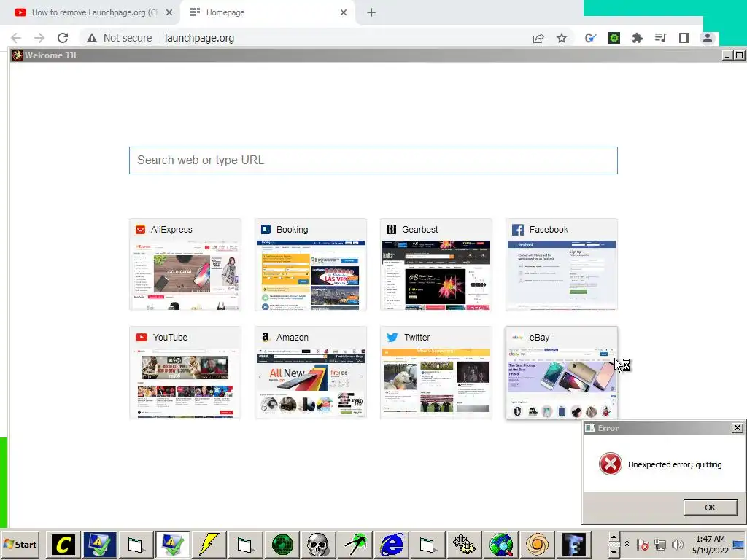Image resolution: width=747 pixels, height=560 pixels.
Task: Open the Booking tile
Action: pos(311,265)
